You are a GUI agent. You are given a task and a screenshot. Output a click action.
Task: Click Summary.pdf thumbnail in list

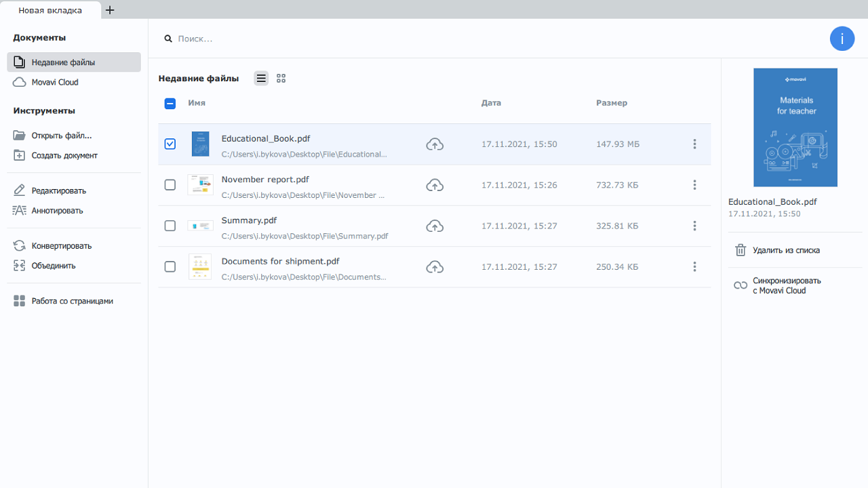(200, 226)
